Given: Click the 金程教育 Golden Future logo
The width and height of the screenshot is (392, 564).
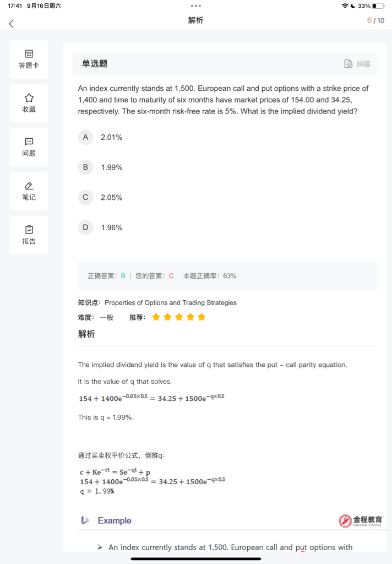Looking at the screenshot, I should point(361,520).
